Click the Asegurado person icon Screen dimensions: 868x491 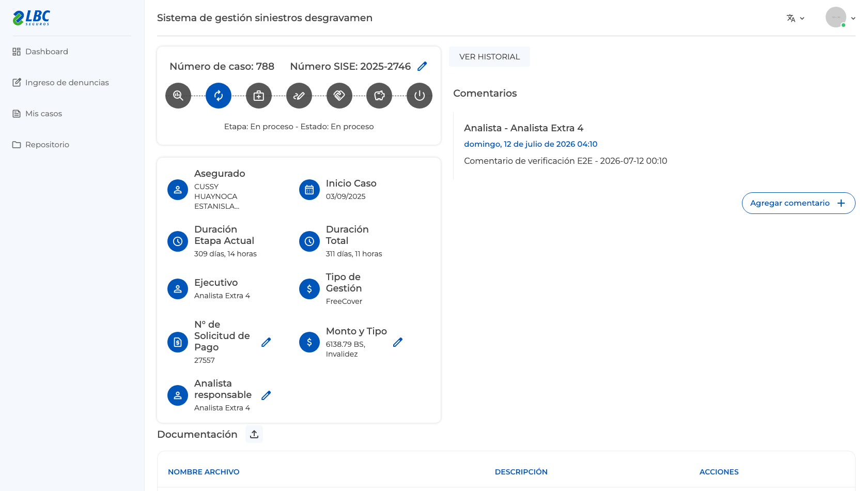point(178,190)
